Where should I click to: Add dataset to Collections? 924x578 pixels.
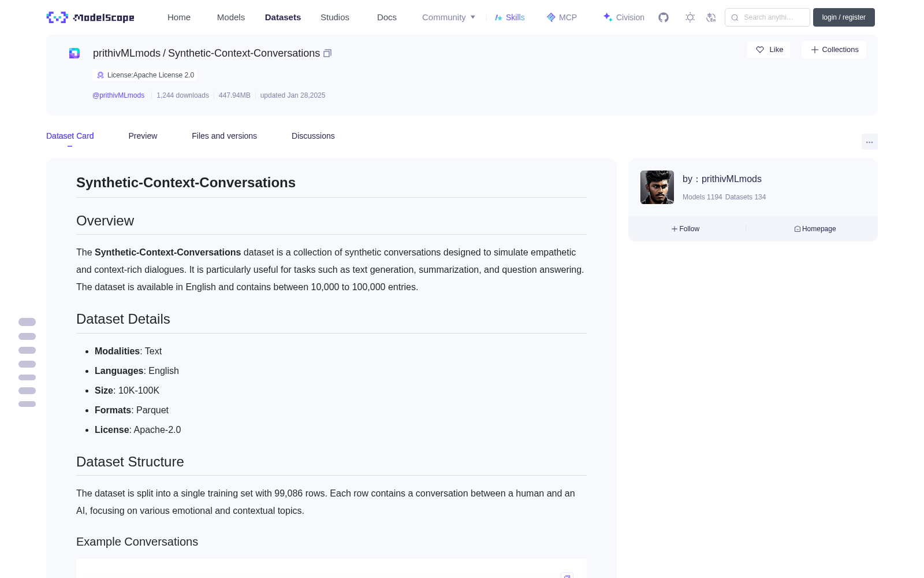[834, 50]
